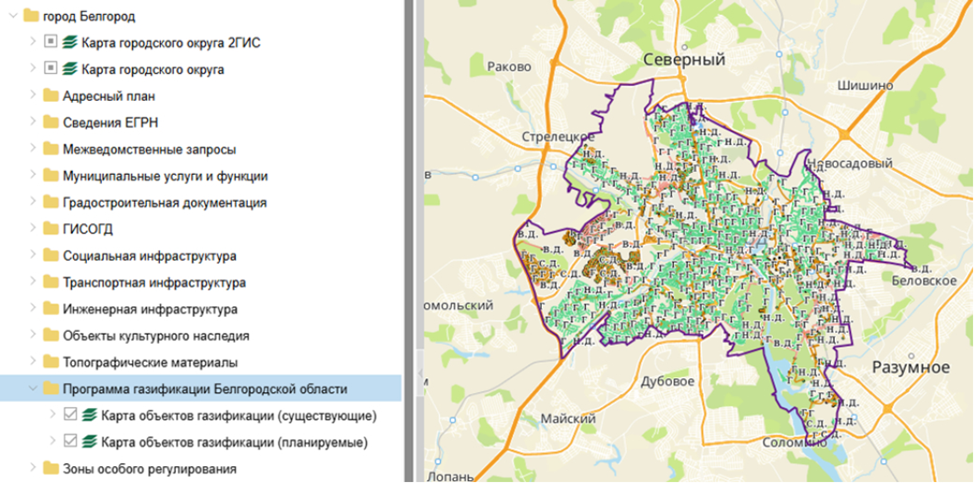Click Объекты культурного наследия folder icon
The height and width of the screenshot is (483, 974).
pos(51,336)
